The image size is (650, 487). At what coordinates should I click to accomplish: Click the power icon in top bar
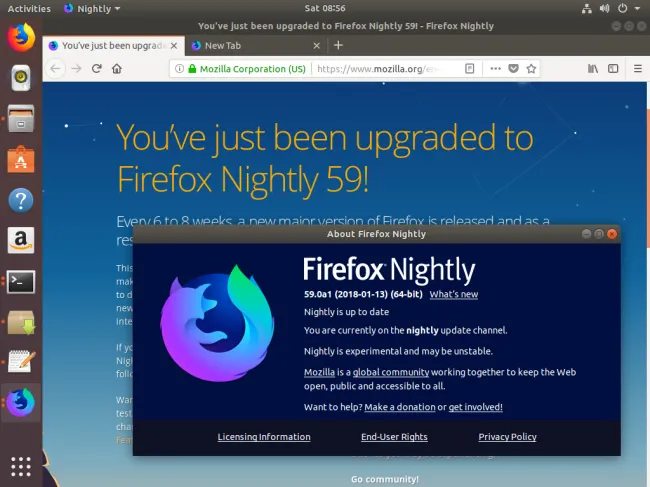point(622,8)
